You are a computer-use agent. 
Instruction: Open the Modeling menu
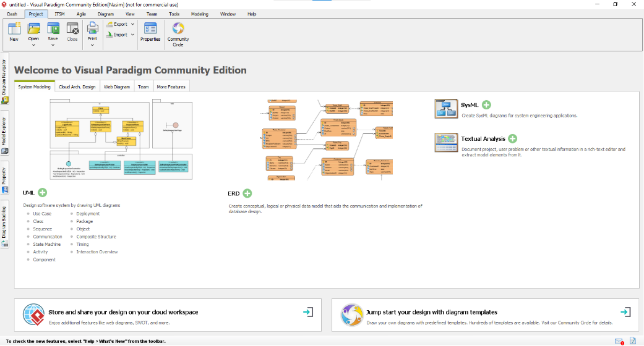(x=200, y=14)
